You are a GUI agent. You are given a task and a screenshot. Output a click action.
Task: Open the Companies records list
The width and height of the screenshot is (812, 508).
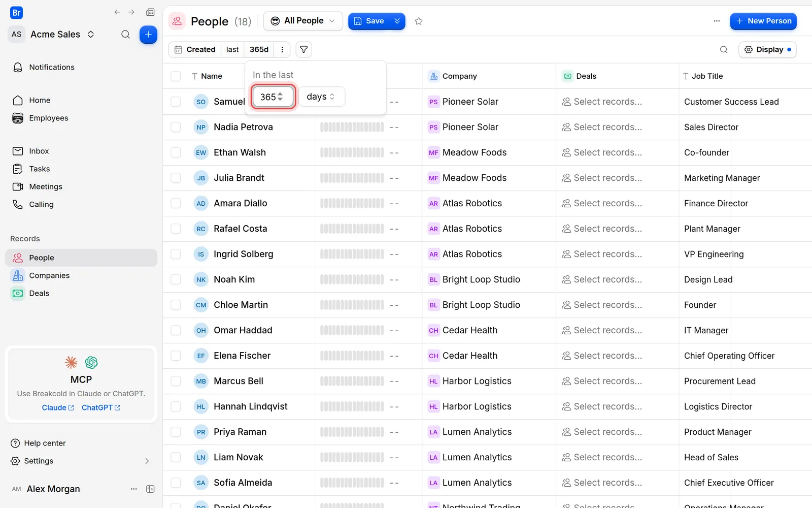pos(81,275)
